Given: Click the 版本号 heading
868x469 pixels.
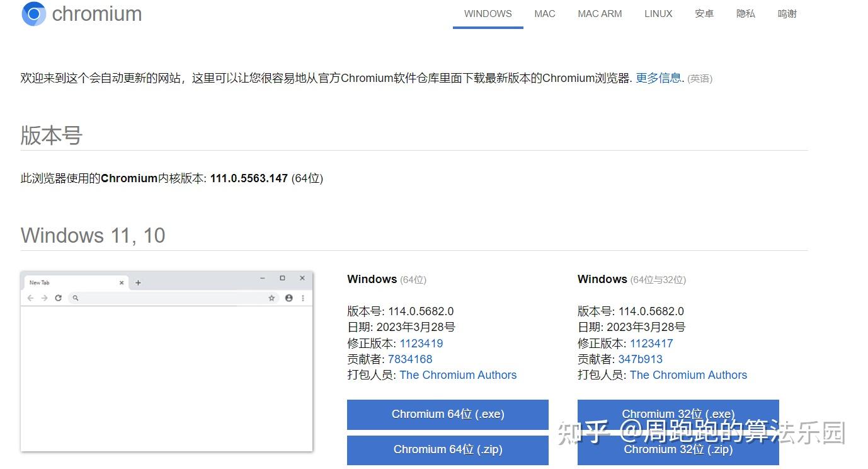Looking at the screenshot, I should pyautogui.click(x=52, y=136).
